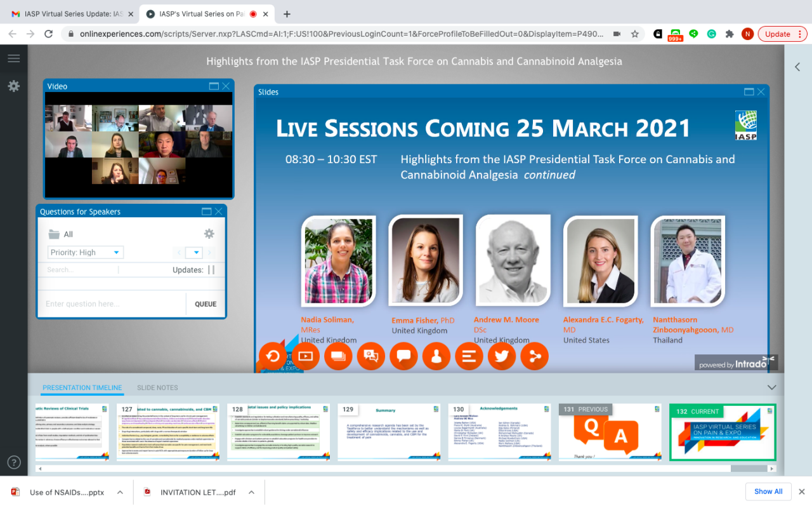This screenshot has height=508, width=812.
Task: Collapse the presentation timeline panel chevron
Action: click(x=771, y=387)
